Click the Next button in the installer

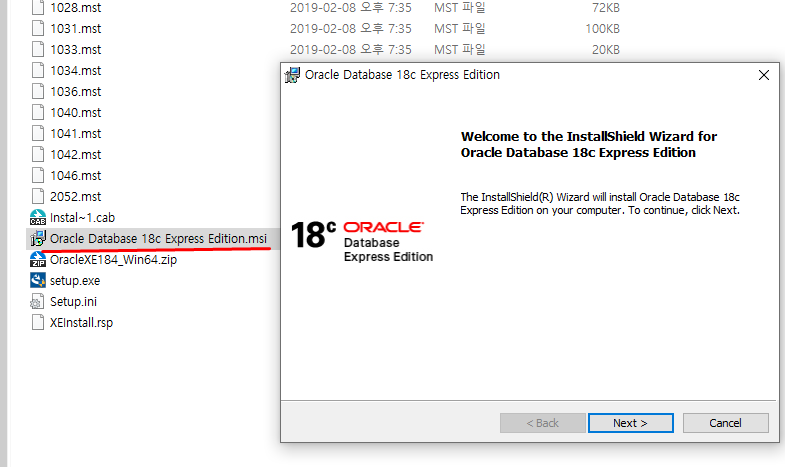[630, 423]
